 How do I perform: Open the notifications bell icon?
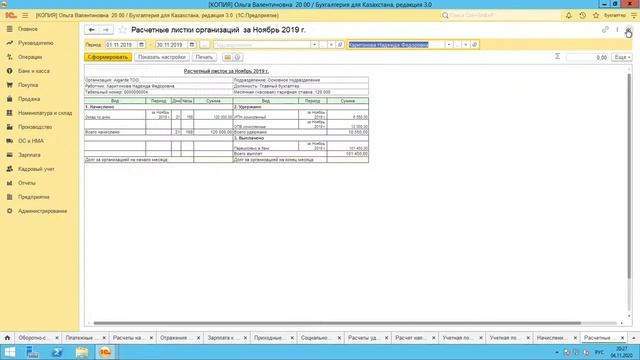click(569, 16)
